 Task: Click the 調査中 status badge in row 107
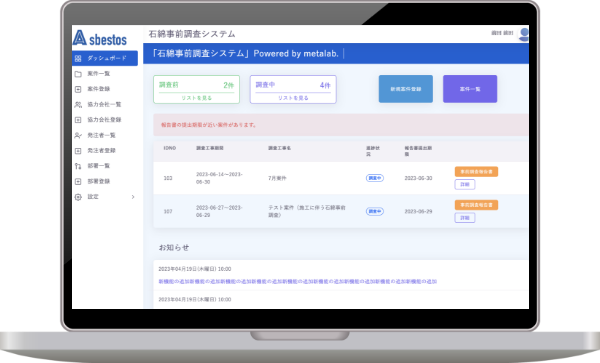coord(375,212)
